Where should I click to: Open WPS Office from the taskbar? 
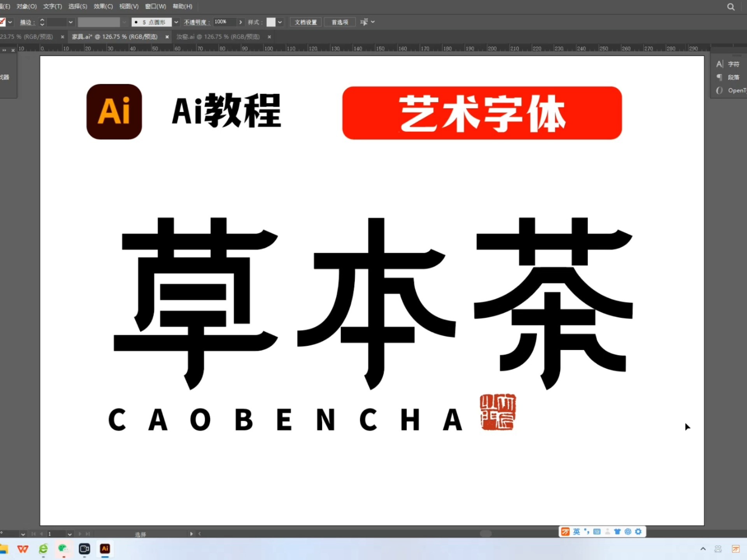pos(23,549)
